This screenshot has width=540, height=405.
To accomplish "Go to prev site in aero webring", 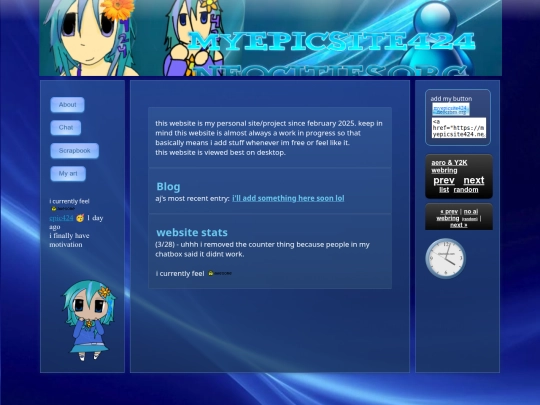I will pos(444,180).
